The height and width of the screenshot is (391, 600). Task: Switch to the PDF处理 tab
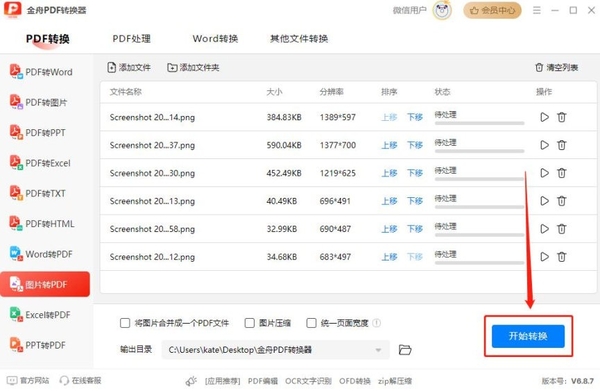[x=132, y=39]
